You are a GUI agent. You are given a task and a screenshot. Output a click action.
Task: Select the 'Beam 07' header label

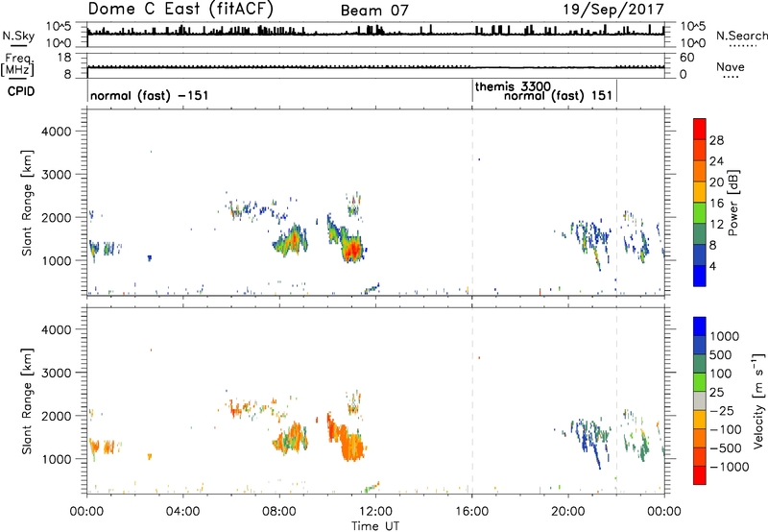coord(374,11)
